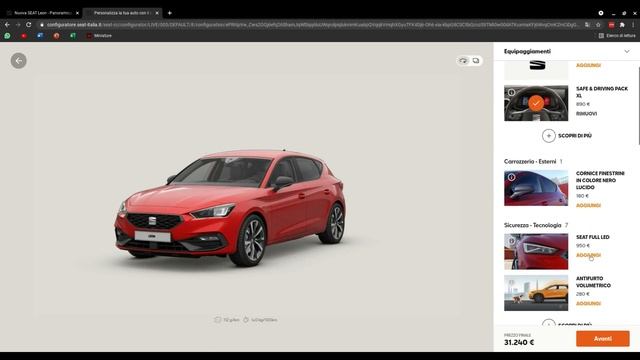Viewport: 640px width, 360px height.
Task: Click the SEAT Full LED headlight thumbnail
Action: coord(536,251)
